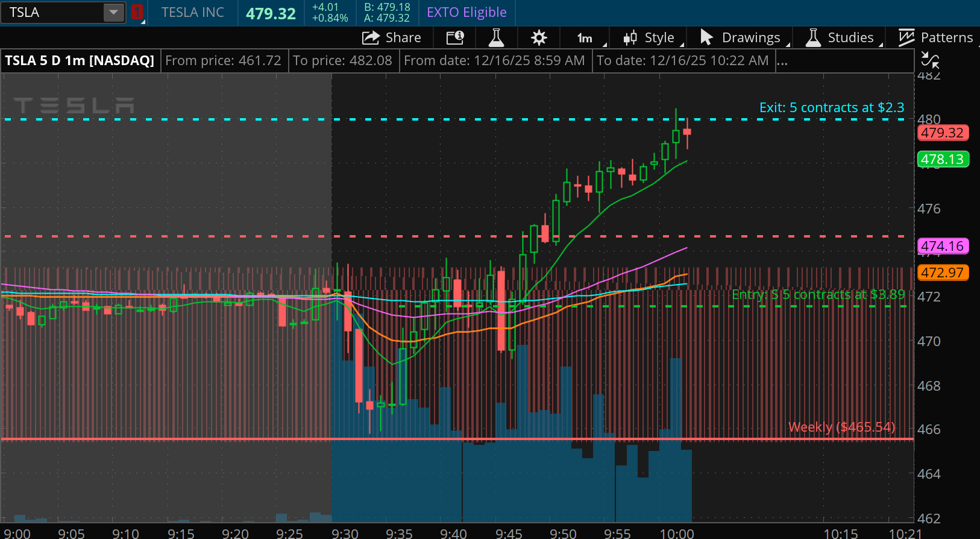The width and height of the screenshot is (980, 539).
Task: Open chart settings gear icon
Action: 539,38
